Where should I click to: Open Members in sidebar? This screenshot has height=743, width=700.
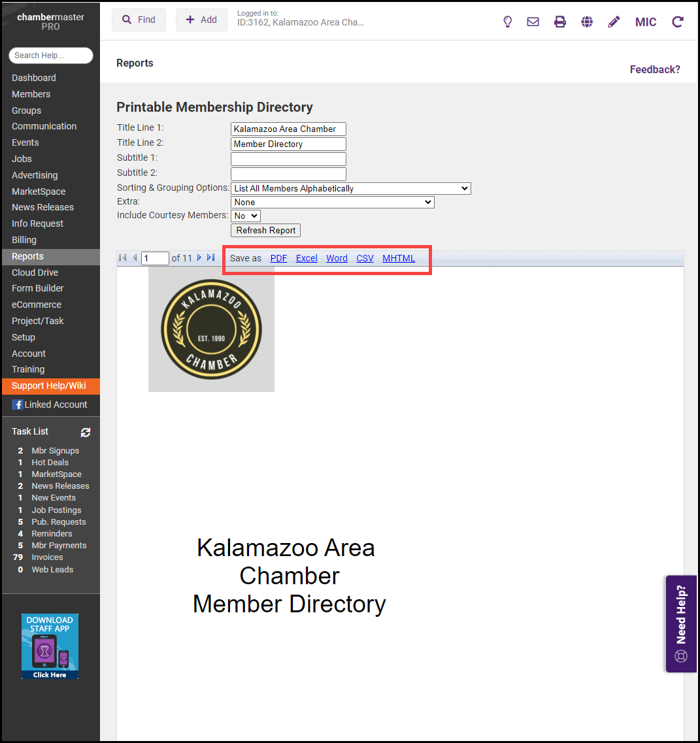[x=31, y=94]
